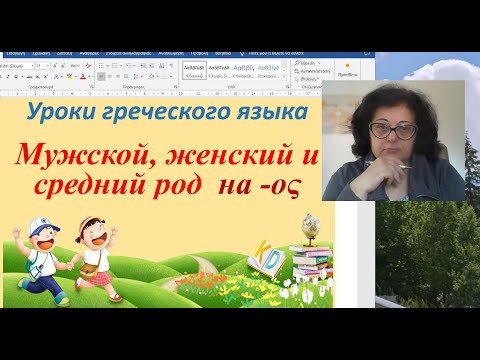Apply the Heading 1 (Επικεφαλίδα 1) style
This screenshot has height=360, width=480.
pyautogui.click(x=244, y=70)
